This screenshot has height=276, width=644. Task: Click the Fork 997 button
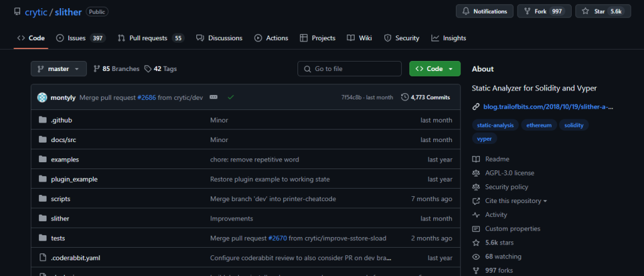(x=544, y=11)
